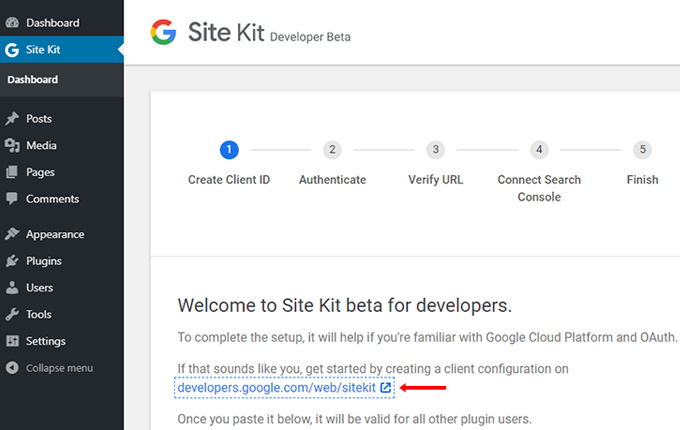
Task: Click the Media icon in sidebar
Action: pyautogui.click(x=12, y=145)
